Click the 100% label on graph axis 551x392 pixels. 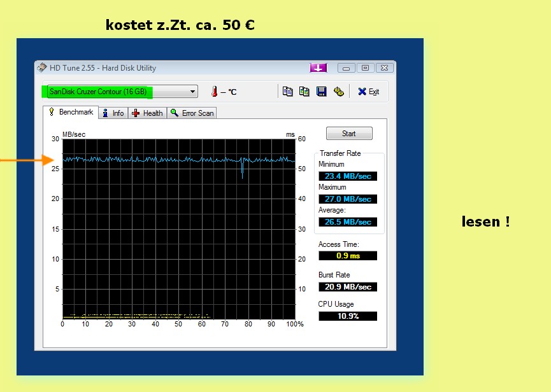coord(295,325)
